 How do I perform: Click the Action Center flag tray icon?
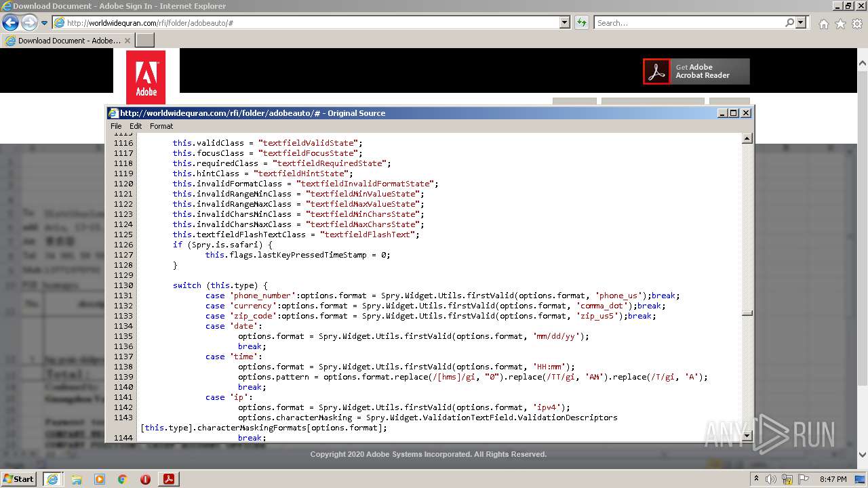[804, 479]
